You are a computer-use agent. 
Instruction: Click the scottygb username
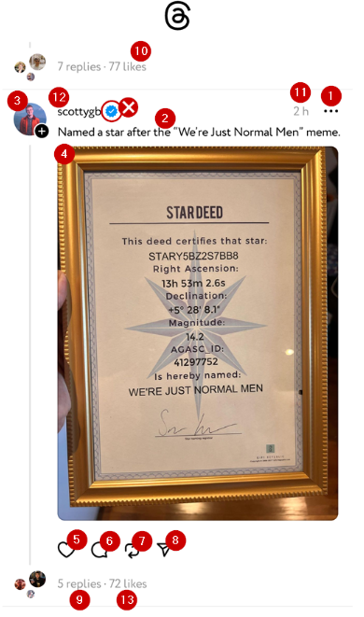tap(79, 112)
